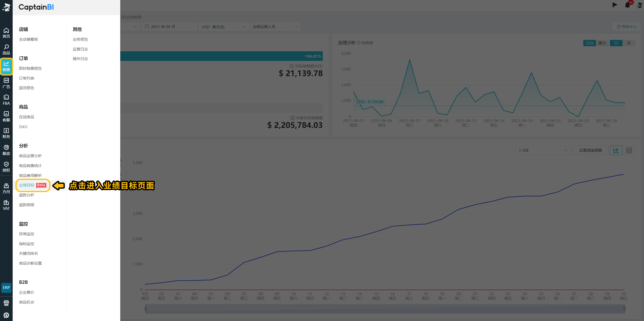Click the 166.81% progress bar
Viewport: 644px width, 321px height.
click(222, 56)
